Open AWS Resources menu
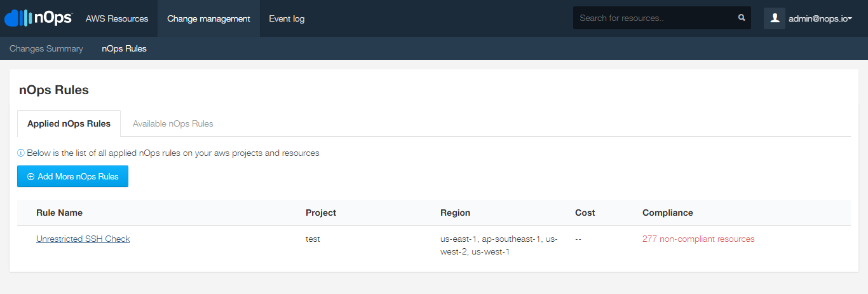Screen dimensions: 868x294 (x=117, y=18)
